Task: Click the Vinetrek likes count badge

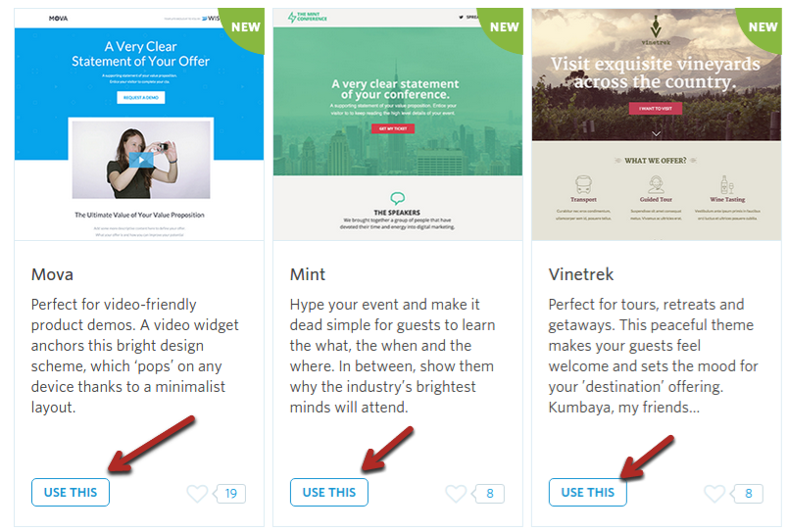Action: tap(747, 494)
